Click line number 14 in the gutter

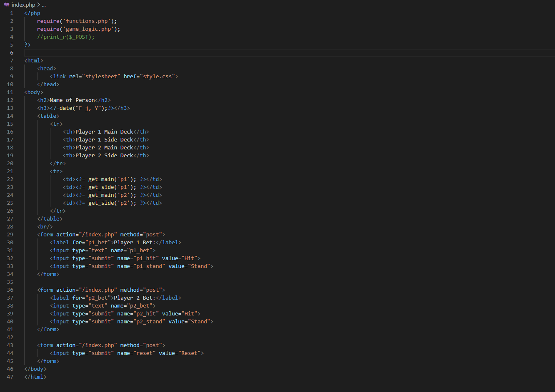point(10,116)
